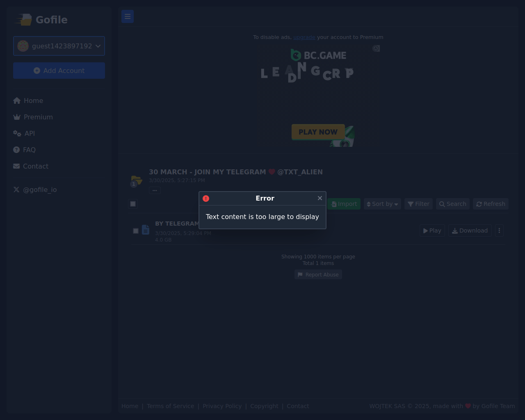Open the Privacy Policy link

tap(222, 406)
